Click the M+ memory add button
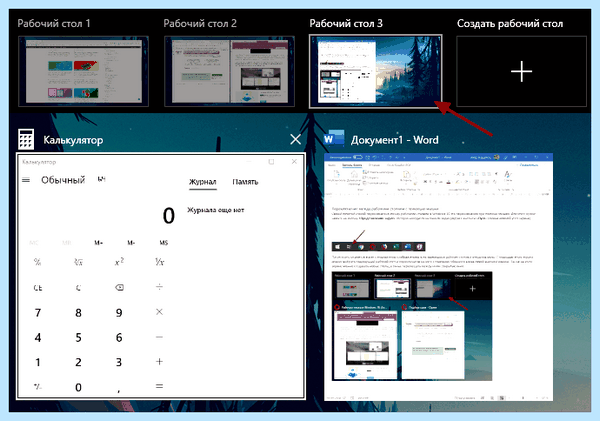Image resolution: width=600 pixels, height=421 pixels. [x=98, y=243]
